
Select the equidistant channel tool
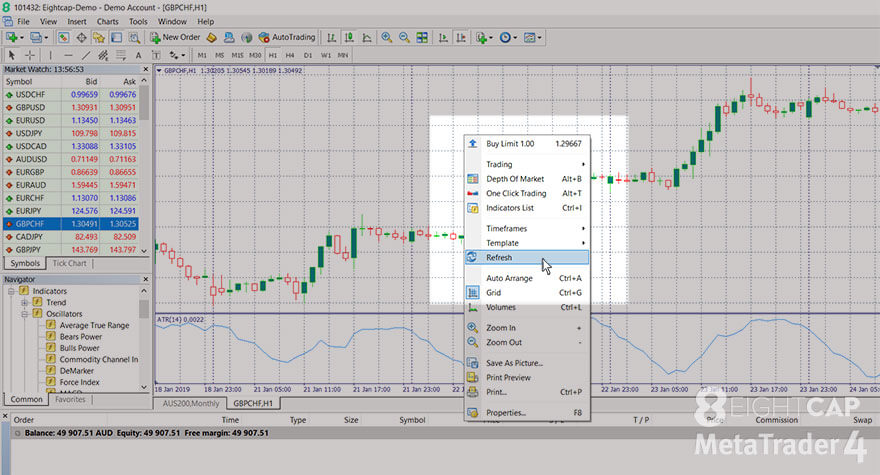(103, 55)
